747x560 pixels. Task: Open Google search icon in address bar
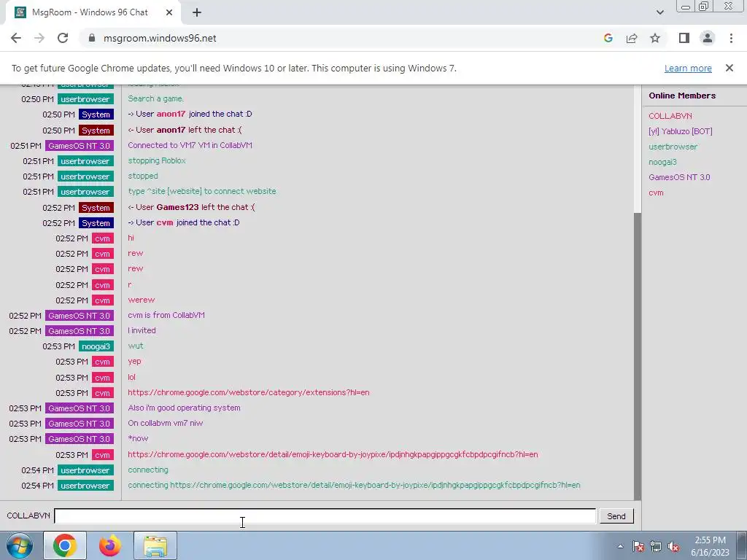point(608,38)
